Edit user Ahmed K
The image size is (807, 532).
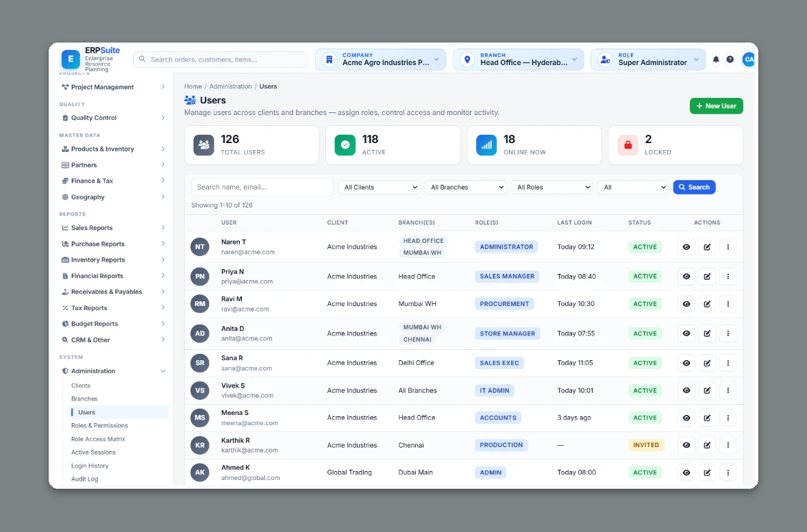pyautogui.click(x=707, y=472)
